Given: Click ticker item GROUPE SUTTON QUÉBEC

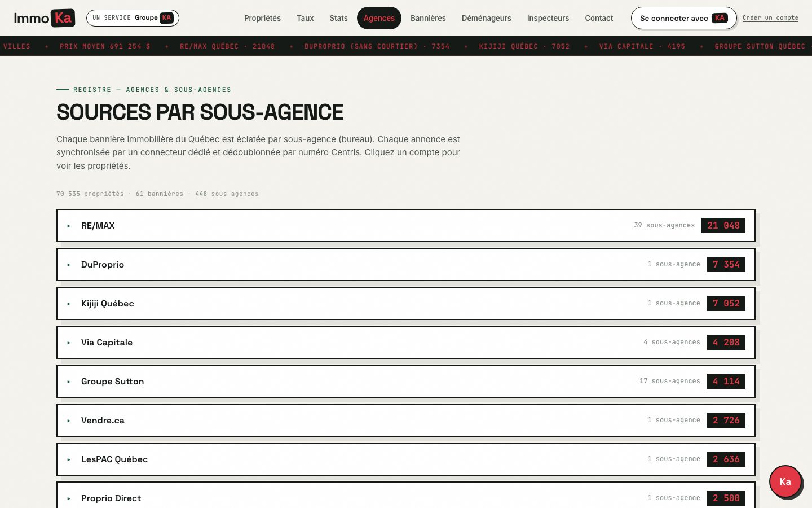Looking at the screenshot, I should click(x=760, y=46).
